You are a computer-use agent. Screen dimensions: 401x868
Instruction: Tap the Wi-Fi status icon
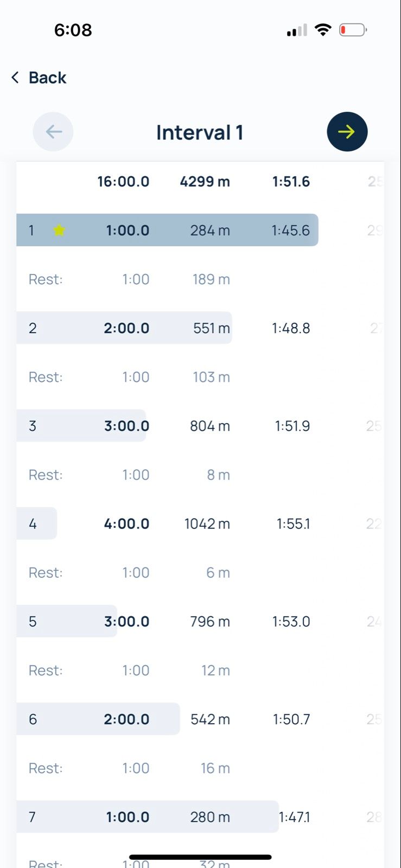tap(323, 30)
